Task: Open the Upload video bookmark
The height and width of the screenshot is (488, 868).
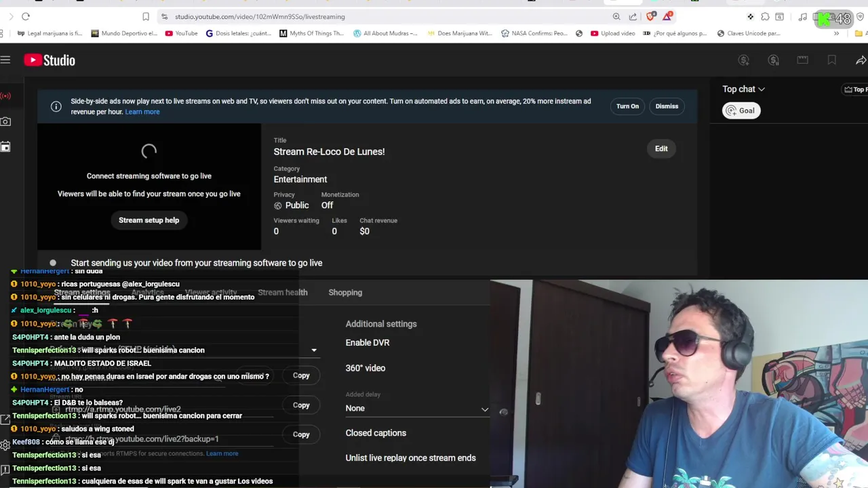Action: [x=613, y=33]
